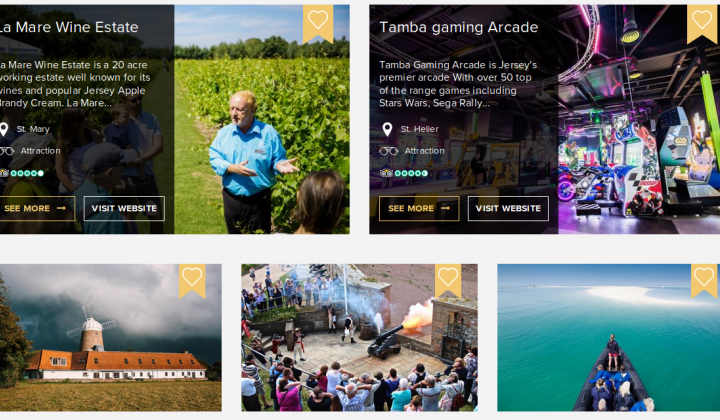Save the windmill farmhouse card to favorites
Screen dimensions: 720x420
click(x=192, y=280)
